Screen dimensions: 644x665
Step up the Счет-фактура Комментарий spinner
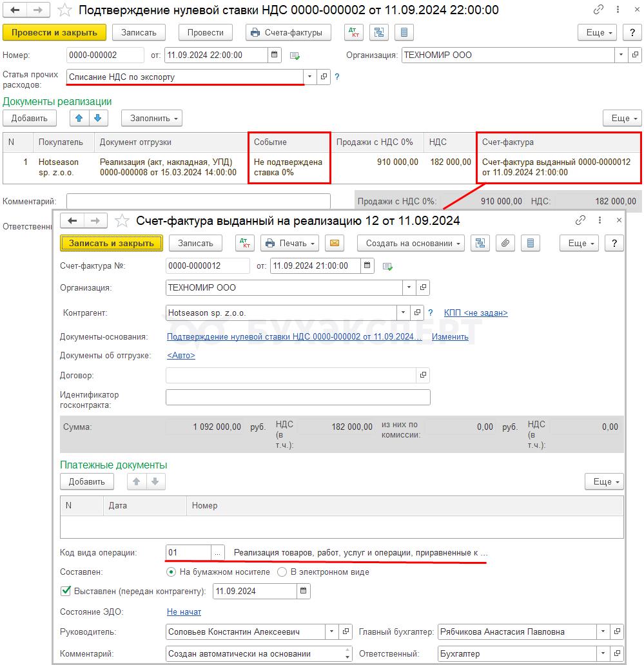[x=347, y=650]
